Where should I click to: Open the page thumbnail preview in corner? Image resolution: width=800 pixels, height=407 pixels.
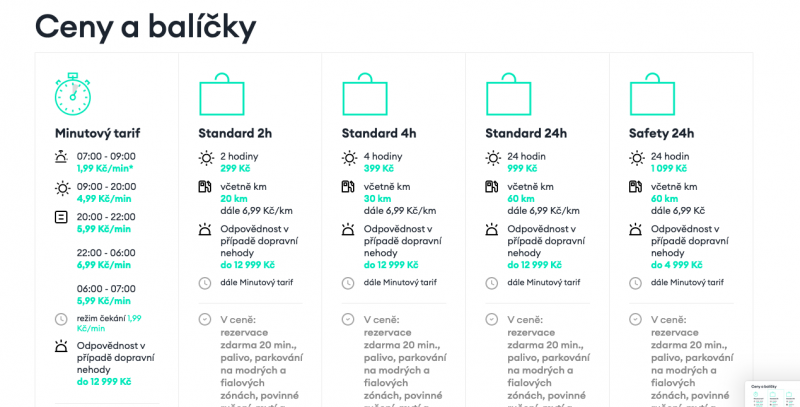[772, 394]
